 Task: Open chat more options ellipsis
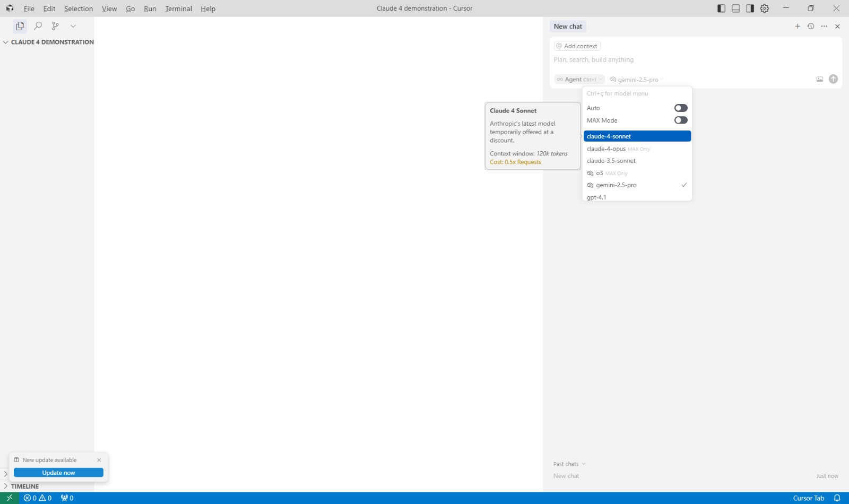(824, 27)
